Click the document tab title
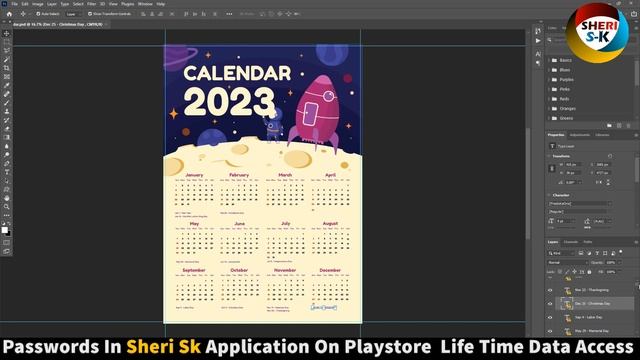This screenshot has width=640, height=360. tap(58, 24)
